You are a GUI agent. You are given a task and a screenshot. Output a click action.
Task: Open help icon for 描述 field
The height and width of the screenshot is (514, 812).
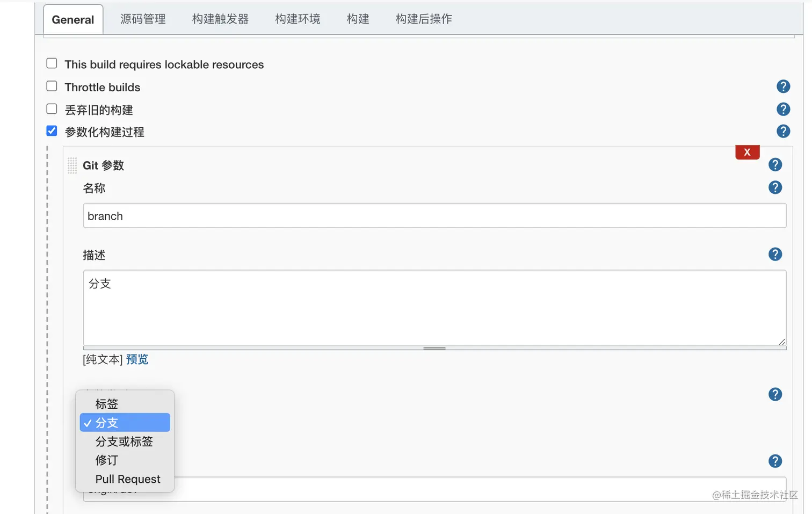pos(775,254)
